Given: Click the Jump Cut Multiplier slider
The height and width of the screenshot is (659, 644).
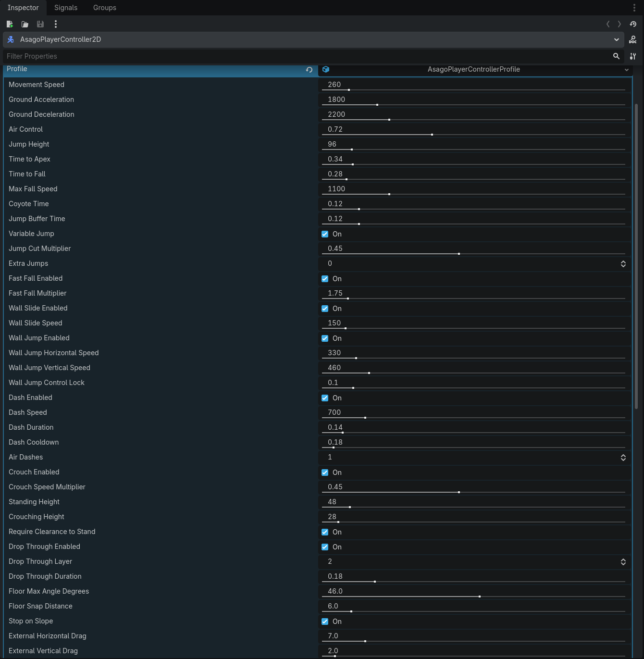Looking at the screenshot, I should click(x=473, y=254).
